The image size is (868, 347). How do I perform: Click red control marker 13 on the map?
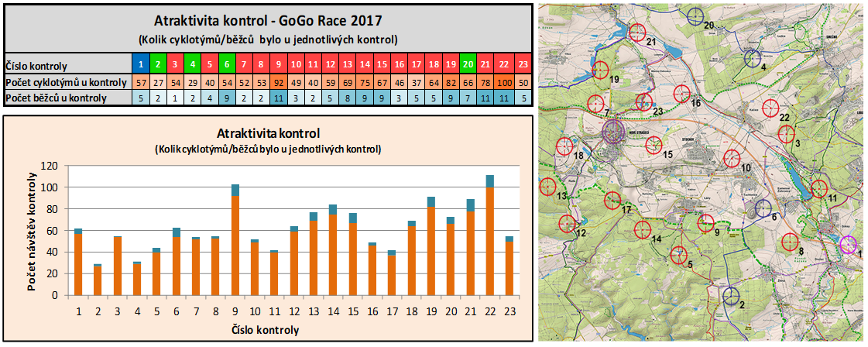[547, 187]
